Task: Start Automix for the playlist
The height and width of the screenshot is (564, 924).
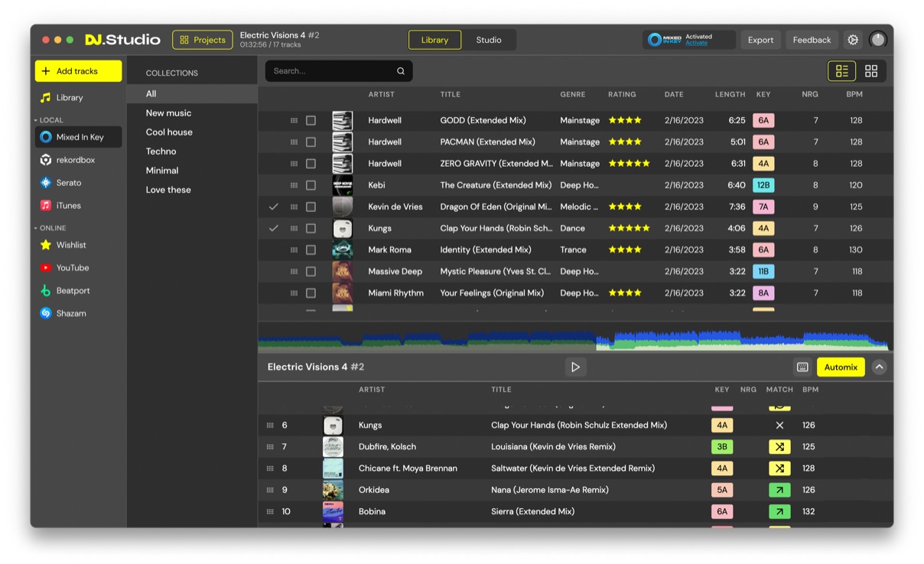Action: point(840,367)
